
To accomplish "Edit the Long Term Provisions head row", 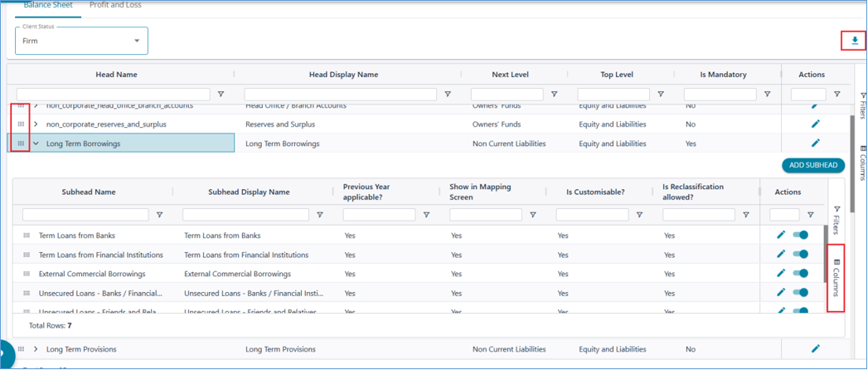I will tap(815, 349).
